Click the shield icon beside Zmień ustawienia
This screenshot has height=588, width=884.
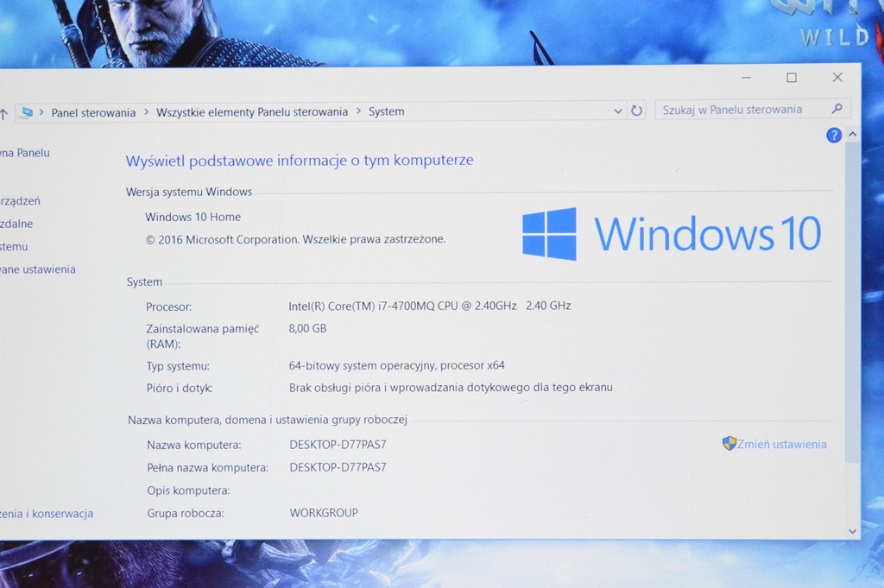pos(729,443)
